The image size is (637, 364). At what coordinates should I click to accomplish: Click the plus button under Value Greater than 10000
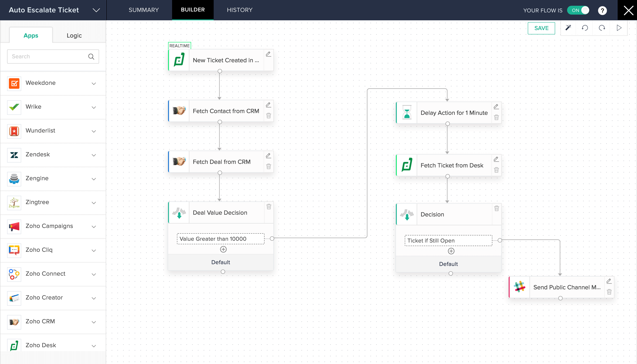coord(223,250)
